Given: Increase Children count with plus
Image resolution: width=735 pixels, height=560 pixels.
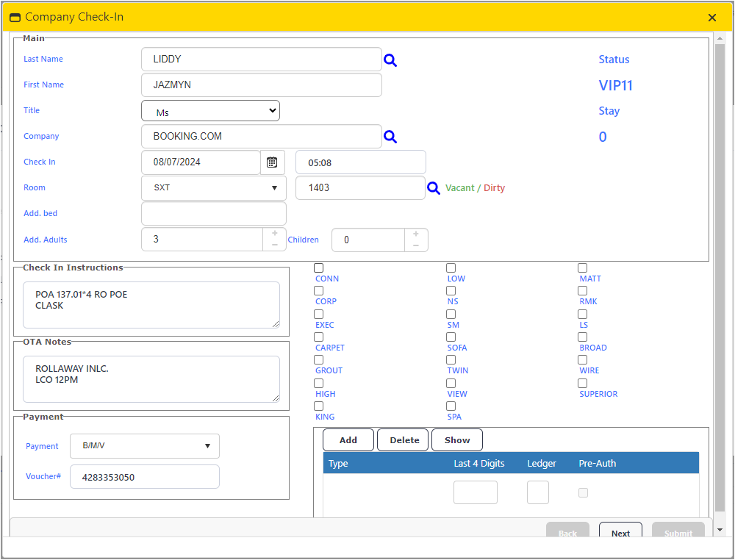Looking at the screenshot, I should point(416,234).
